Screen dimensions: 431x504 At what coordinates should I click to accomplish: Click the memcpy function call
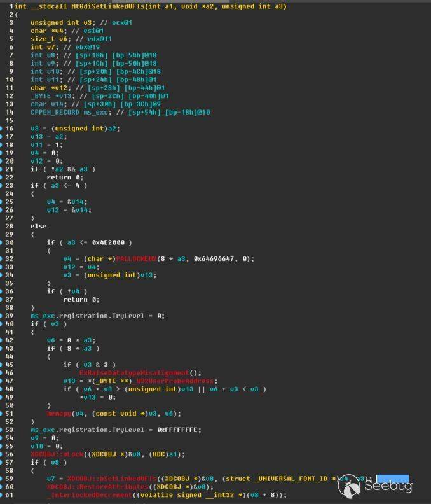coord(58,414)
